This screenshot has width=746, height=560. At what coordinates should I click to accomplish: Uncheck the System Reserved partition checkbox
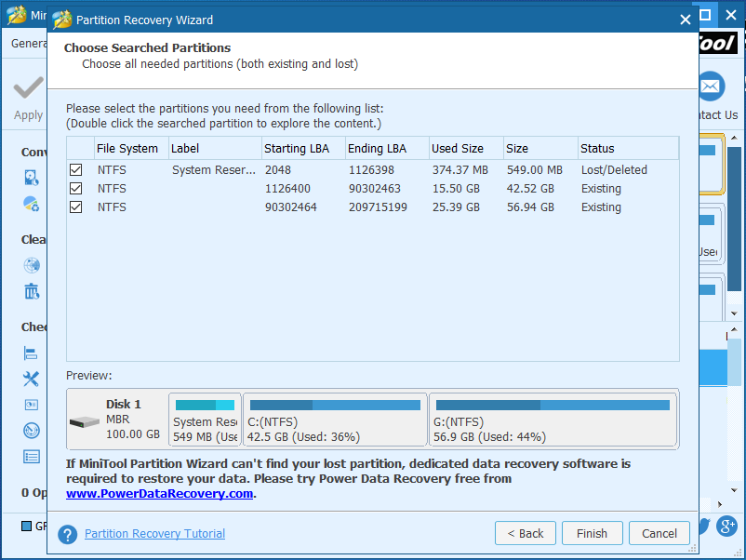coord(75,170)
